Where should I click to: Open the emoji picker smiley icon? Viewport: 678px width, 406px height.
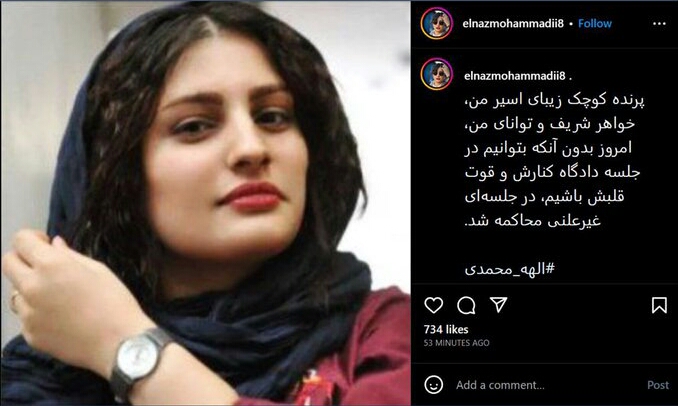coord(434,384)
